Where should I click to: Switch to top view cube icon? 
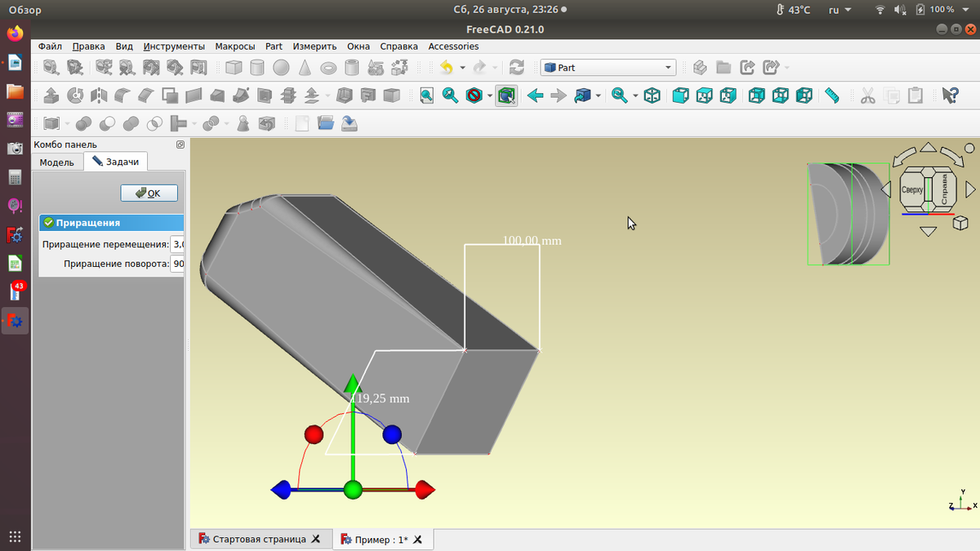(704, 96)
